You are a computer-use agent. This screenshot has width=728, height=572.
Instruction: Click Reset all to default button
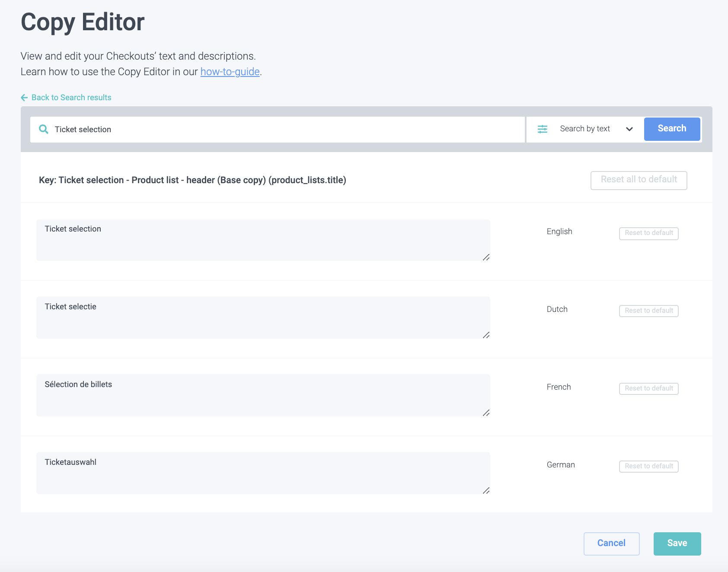639,180
